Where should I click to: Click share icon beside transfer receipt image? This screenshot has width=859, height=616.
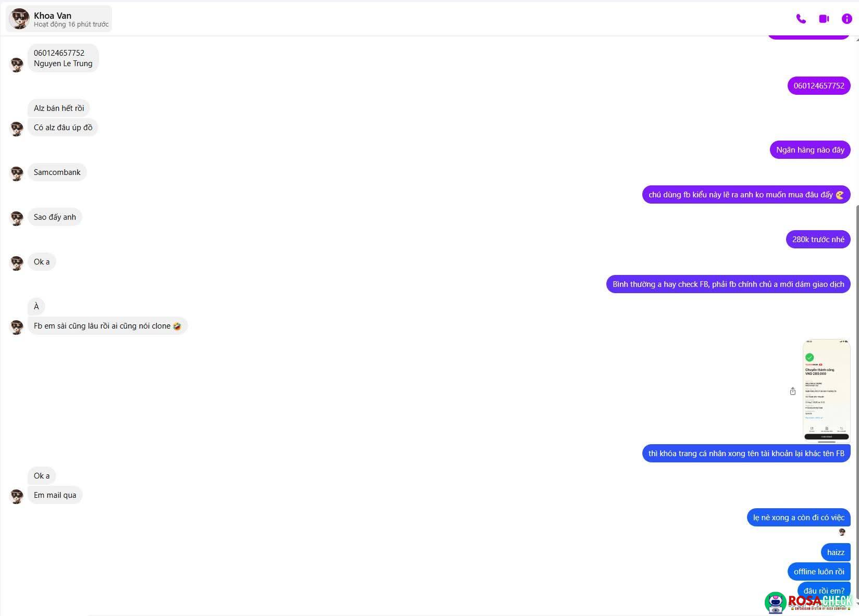(792, 391)
